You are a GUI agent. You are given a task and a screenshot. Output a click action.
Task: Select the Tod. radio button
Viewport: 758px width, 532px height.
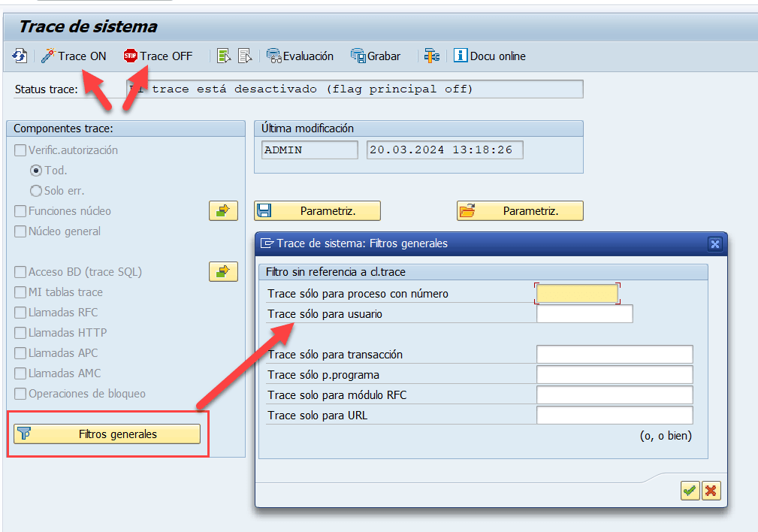click(x=36, y=171)
